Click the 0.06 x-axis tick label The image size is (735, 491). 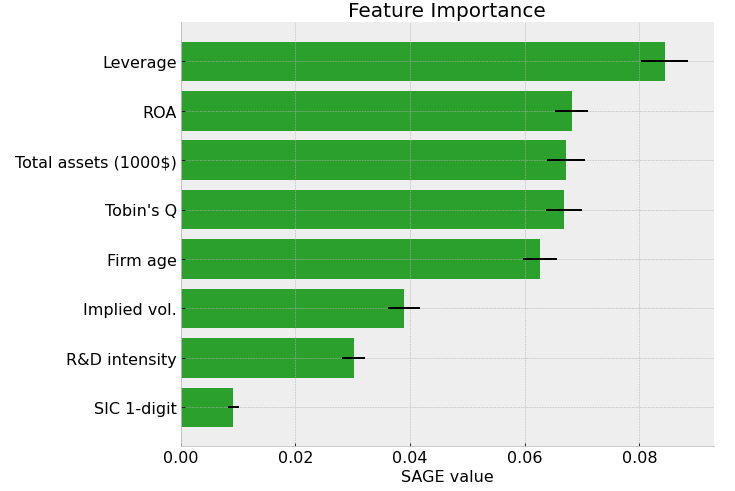(x=525, y=457)
